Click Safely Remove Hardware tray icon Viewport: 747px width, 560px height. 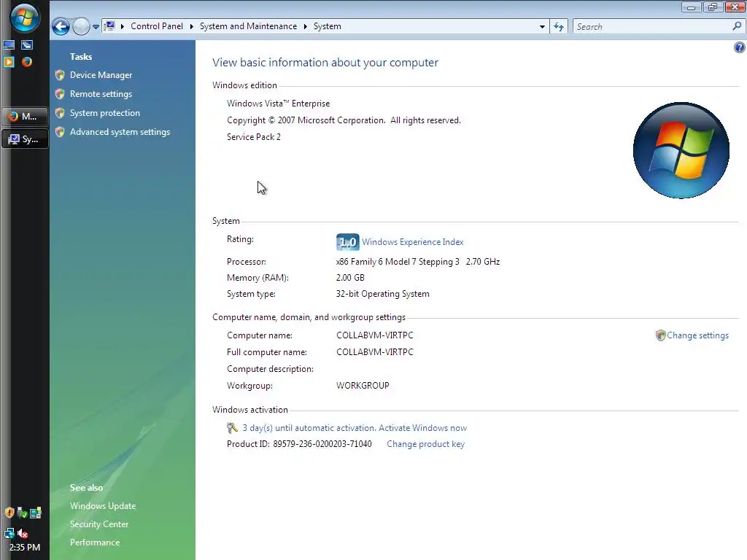click(22, 513)
